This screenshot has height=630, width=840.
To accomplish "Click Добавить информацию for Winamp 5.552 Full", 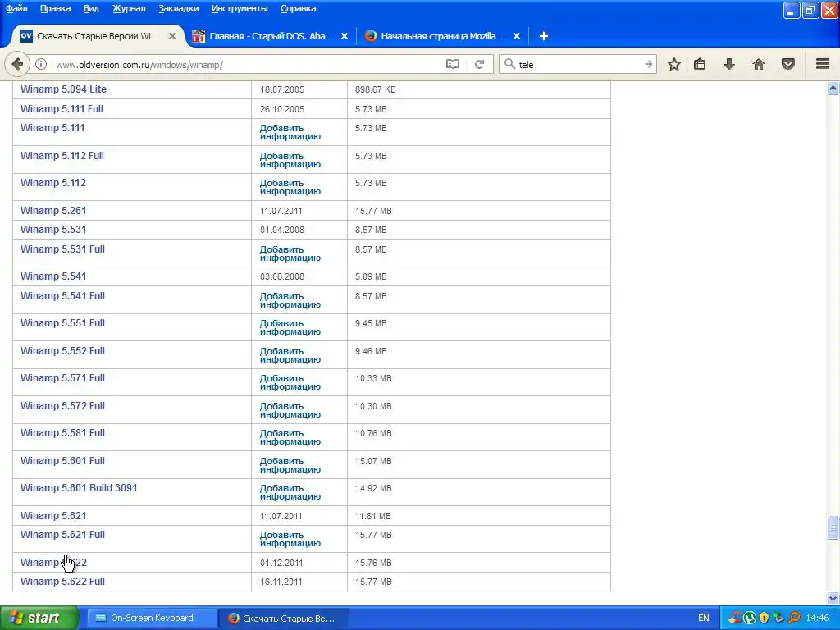I will pos(290,355).
